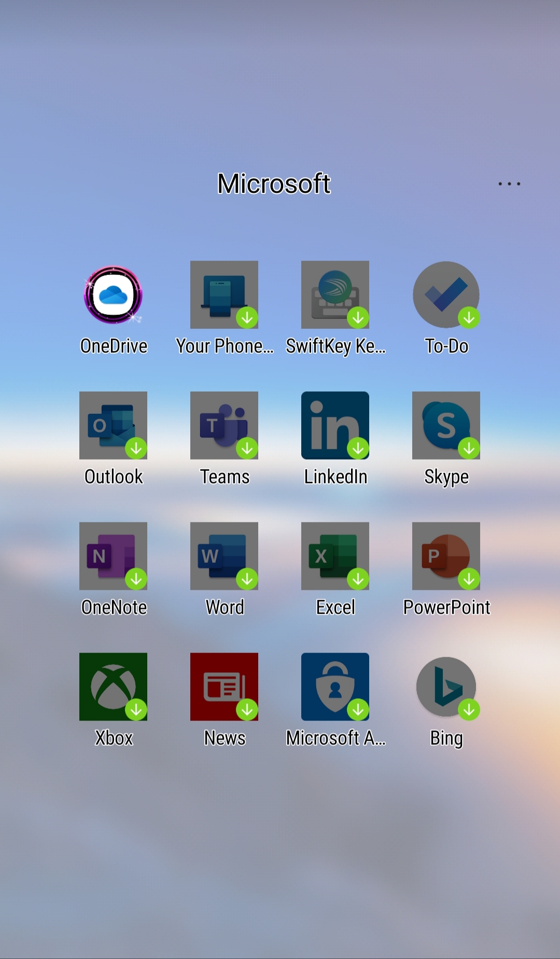Launch the SwiftKey Keyboard icon
560x959 pixels.
(335, 295)
